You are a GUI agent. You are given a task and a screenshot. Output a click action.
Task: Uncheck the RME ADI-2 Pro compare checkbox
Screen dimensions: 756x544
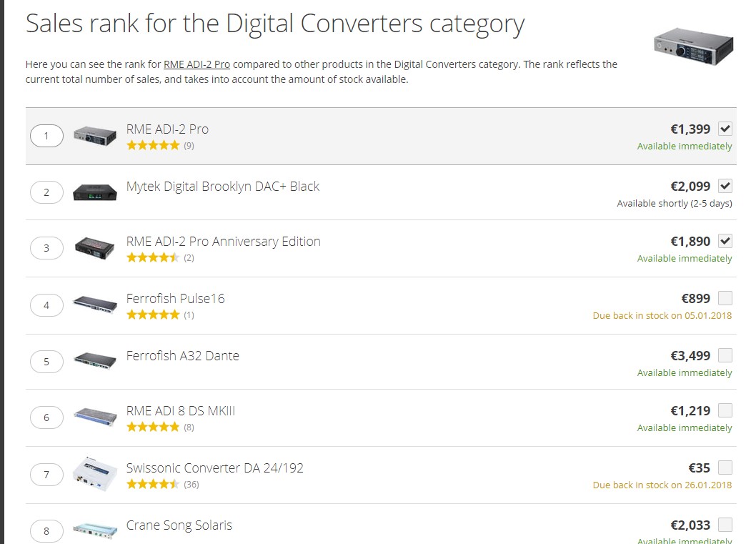[725, 129]
